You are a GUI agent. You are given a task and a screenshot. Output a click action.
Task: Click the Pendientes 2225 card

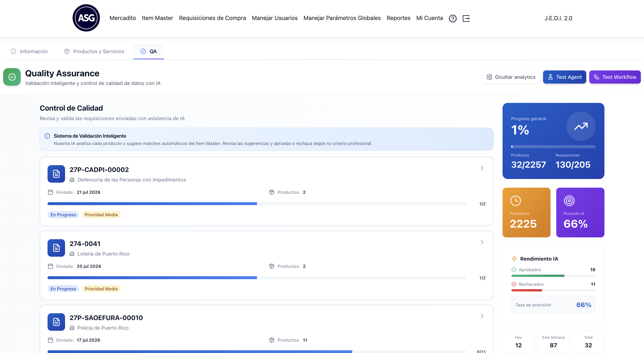coord(526,212)
